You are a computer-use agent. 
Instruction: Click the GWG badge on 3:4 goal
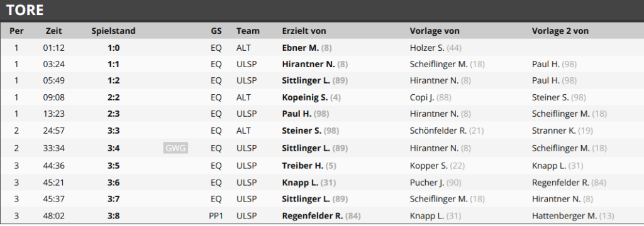[175, 148]
